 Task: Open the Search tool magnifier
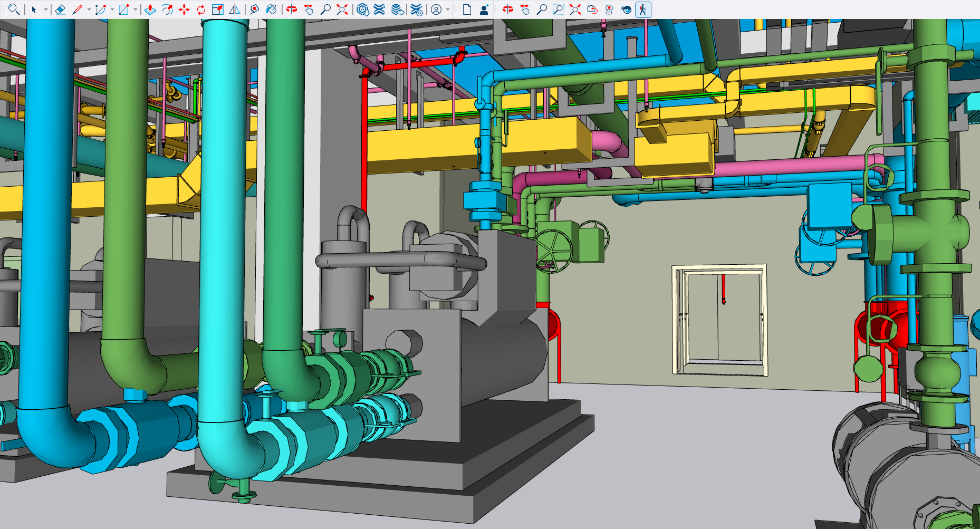(14, 9)
